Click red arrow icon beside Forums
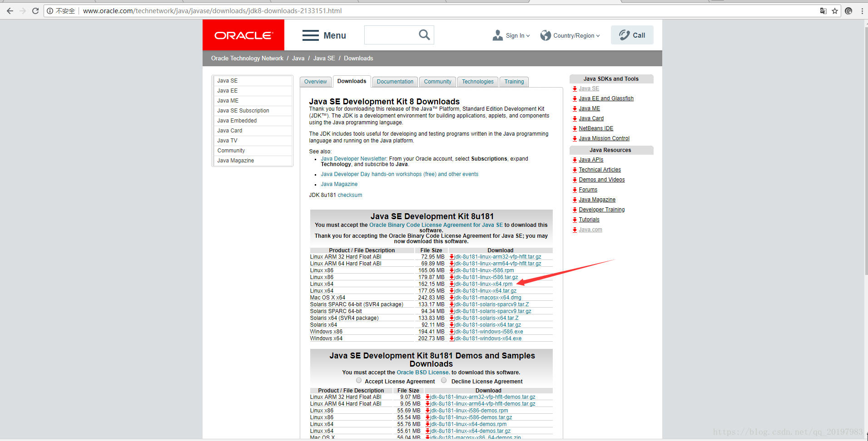The height and width of the screenshot is (441, 868). (575, 190)
